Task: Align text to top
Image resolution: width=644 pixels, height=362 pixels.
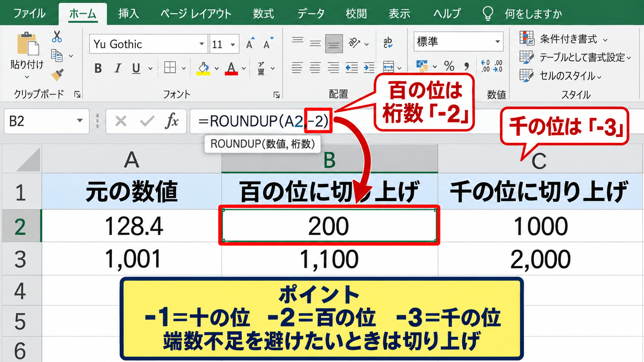Action: [x=297, y=40]
